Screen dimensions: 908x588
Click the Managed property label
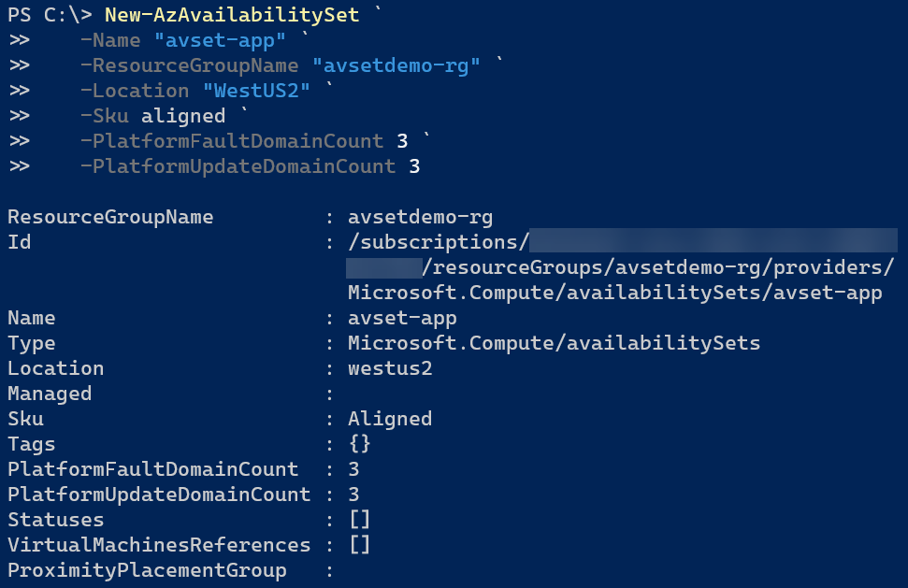click(50, 394)
